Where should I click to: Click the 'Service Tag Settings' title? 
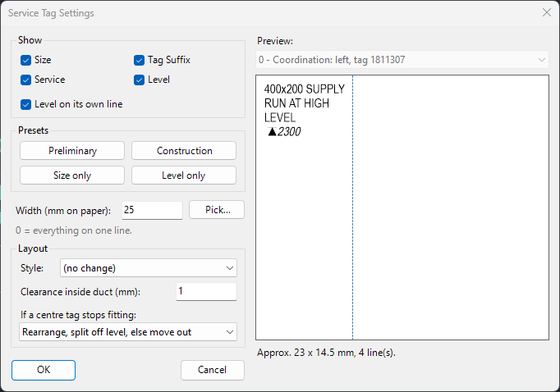51,13
